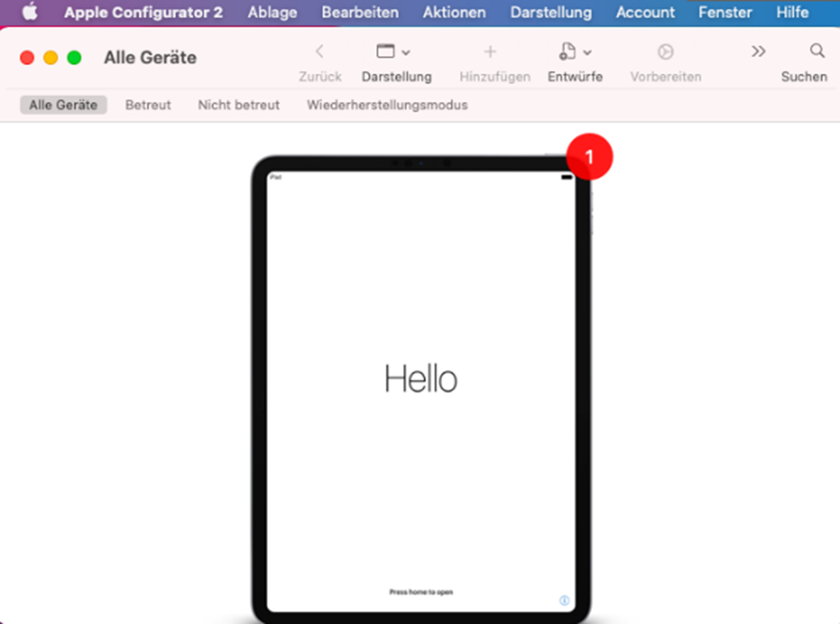840x624 pixels.
Task: Click the Darstellung window view icon
Action: click(385, 52)
